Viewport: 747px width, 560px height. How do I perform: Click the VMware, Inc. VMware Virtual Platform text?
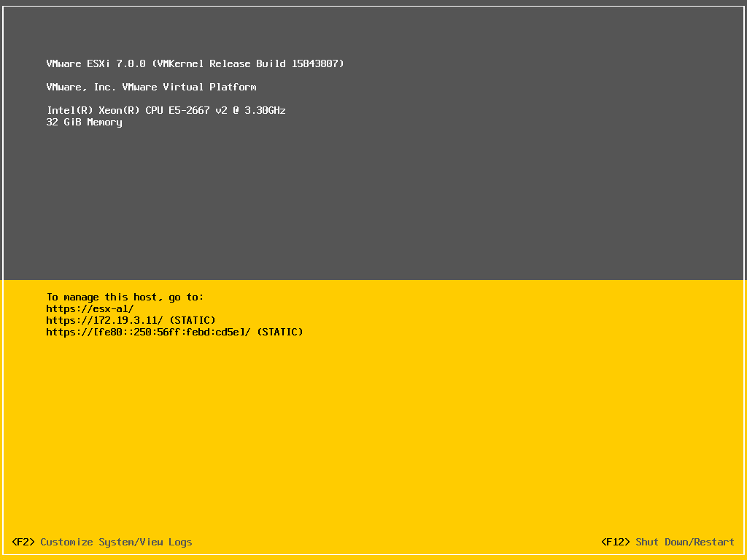152,87
